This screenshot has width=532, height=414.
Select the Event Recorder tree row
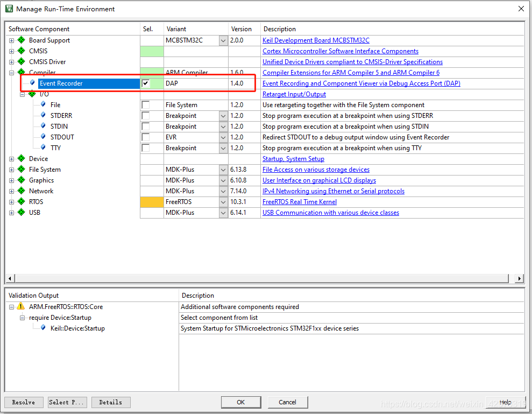(x=89, y=83)
